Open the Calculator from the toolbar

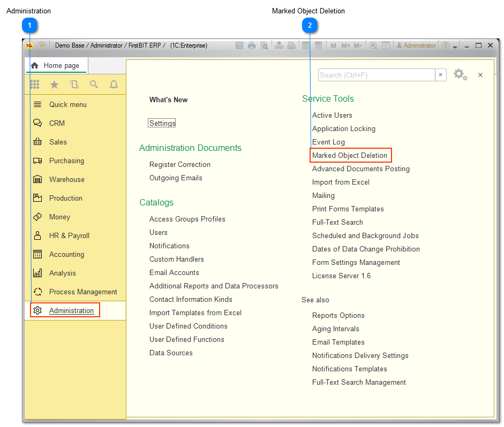[304, 45]
